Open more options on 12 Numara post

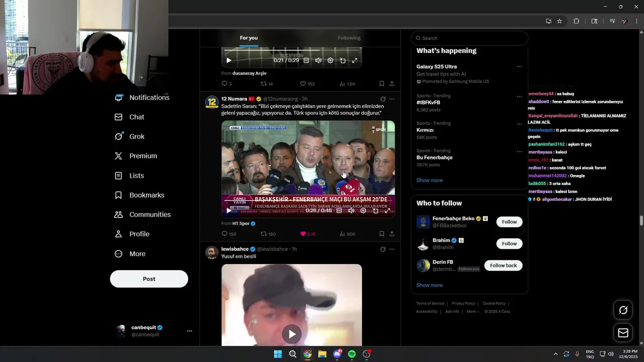click(392, 99)
